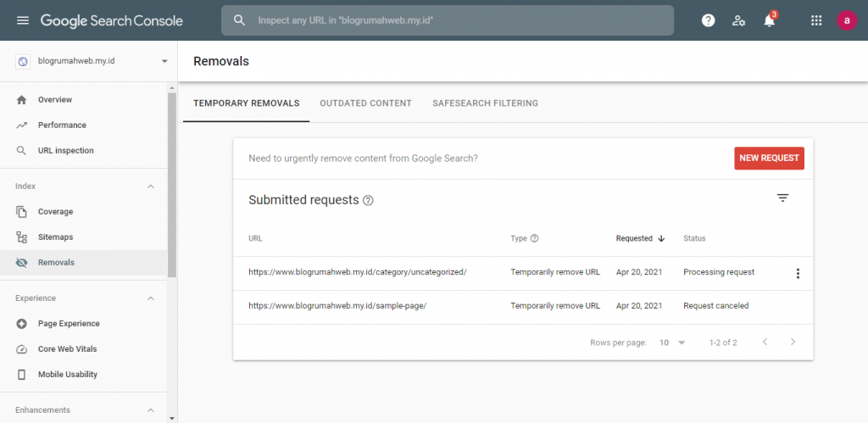
Task: Click the URL column header
Action: tap(255, 239)
